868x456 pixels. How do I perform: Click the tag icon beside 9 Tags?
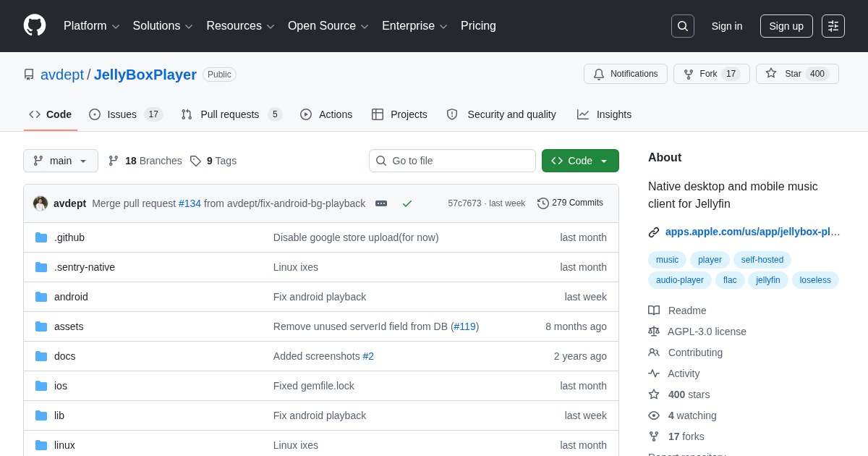click(195, 161)
